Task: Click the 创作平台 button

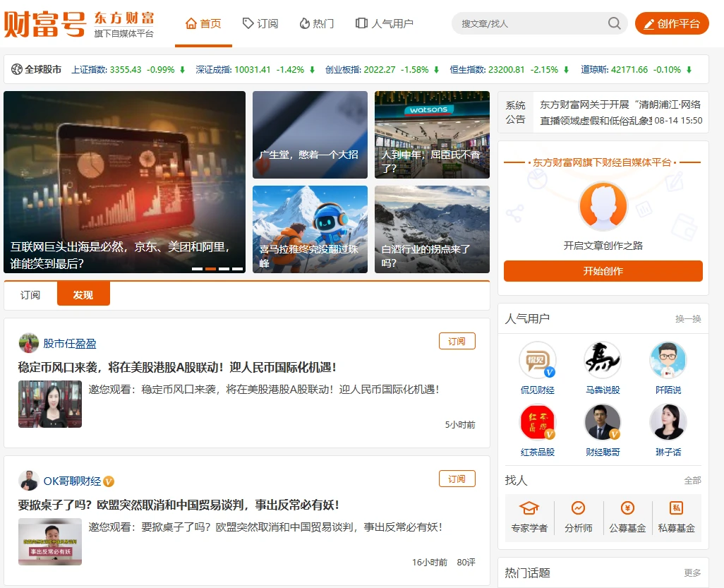Action: tap(672, 23)
